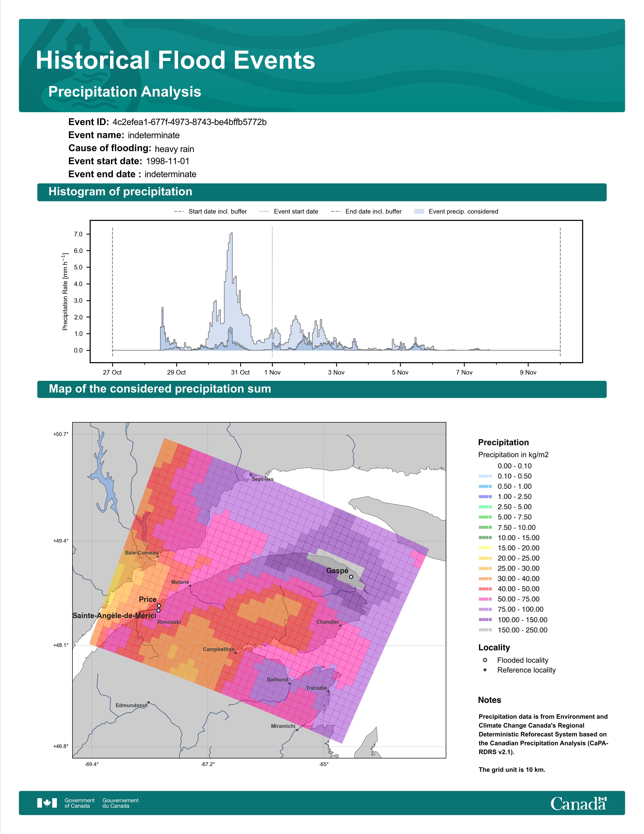Click the 75.00 - 100.00 legend swatch
644x834 pixels.
pyautogui.click(x=485, y=610)
